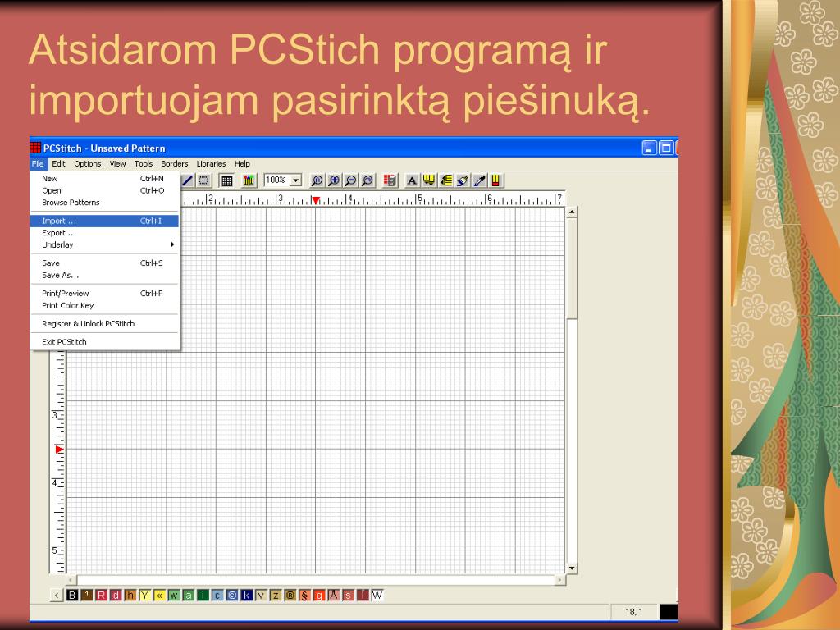
Task: Click Export … in the File menu
Action: coord(104,233)
